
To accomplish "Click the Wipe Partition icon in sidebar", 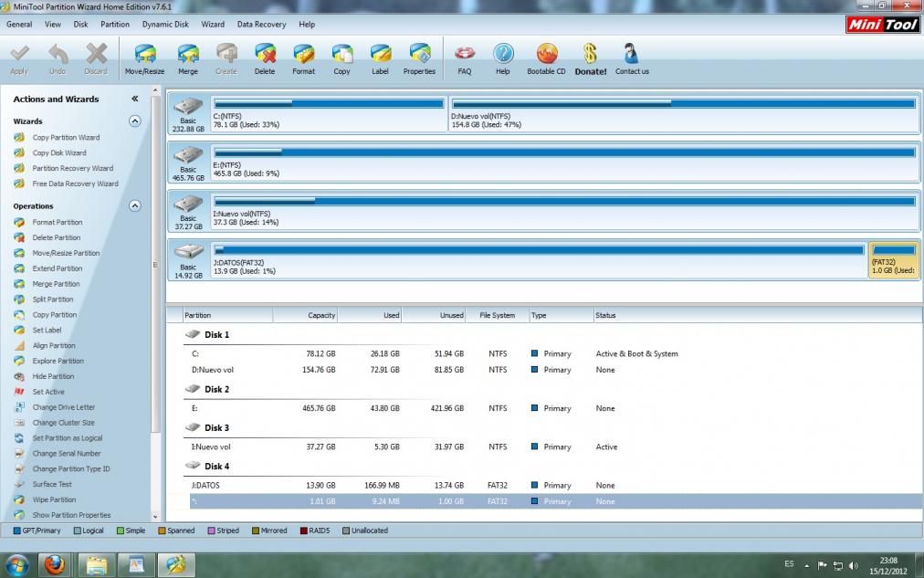I will tap(19, 499).
